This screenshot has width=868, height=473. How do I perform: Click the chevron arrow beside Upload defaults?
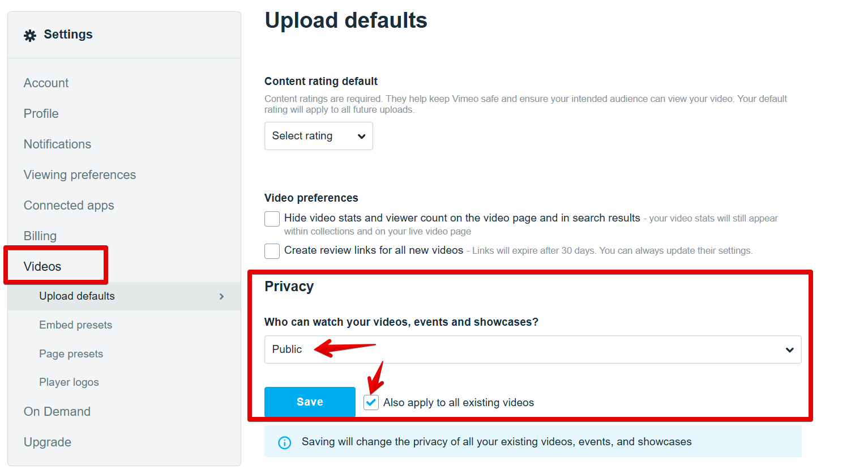tap(221, 296)
